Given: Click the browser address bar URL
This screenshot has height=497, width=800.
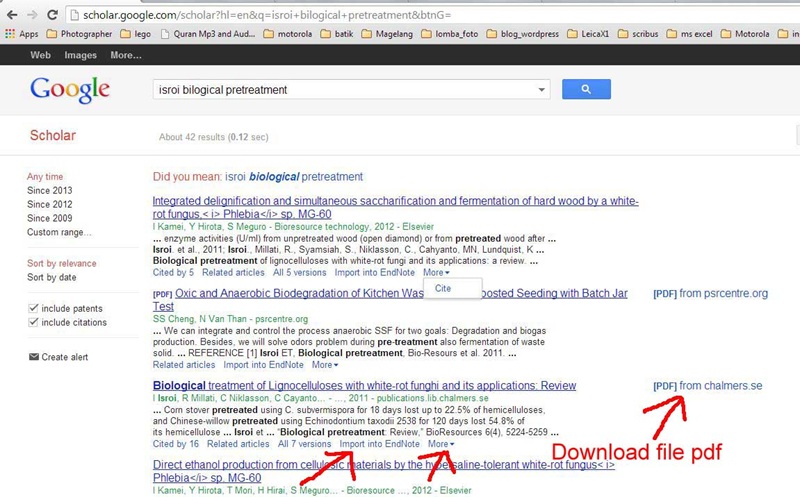Looking at the screenshot, I should coord(267,15).
